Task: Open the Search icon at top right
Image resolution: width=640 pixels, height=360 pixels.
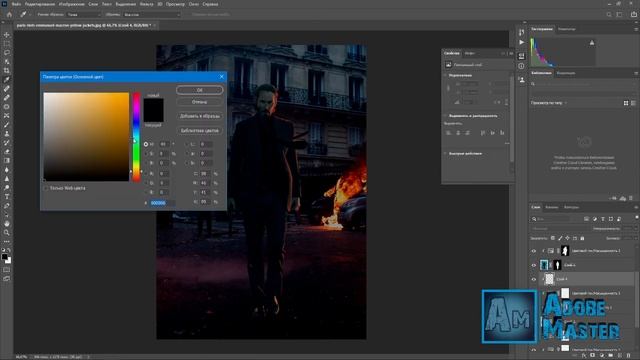Action: click(x=609, y=14)
